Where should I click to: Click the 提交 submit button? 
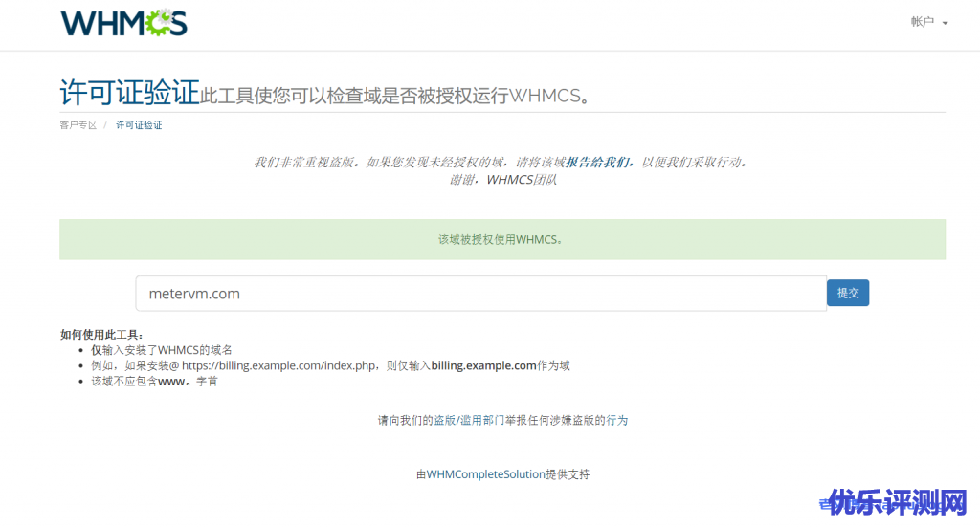[848, 293]
